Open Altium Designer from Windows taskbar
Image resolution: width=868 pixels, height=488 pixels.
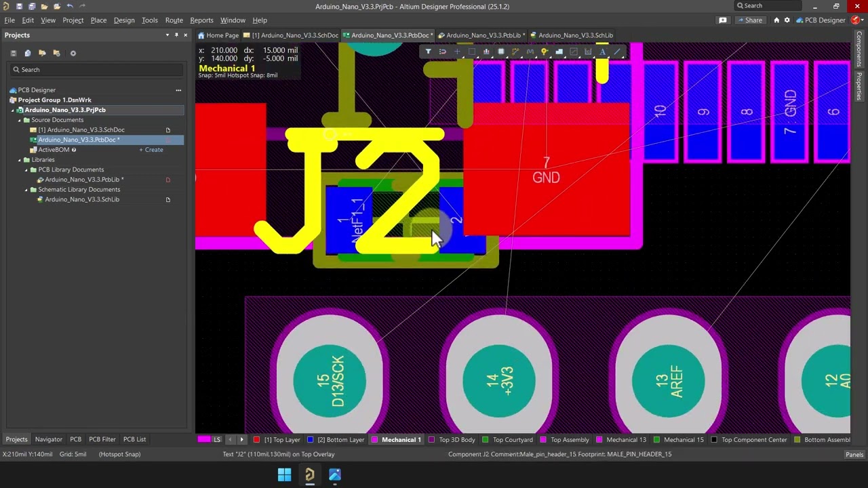[310, 475]
